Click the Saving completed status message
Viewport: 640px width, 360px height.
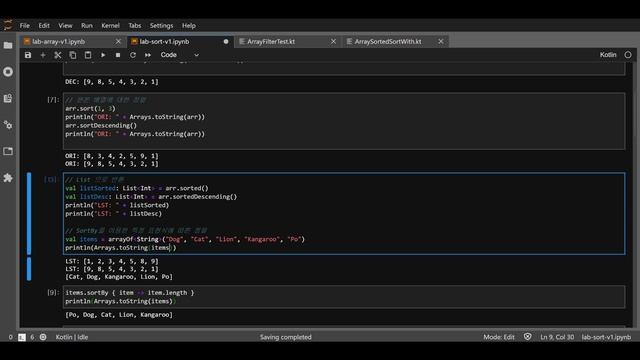coord(286,337)
